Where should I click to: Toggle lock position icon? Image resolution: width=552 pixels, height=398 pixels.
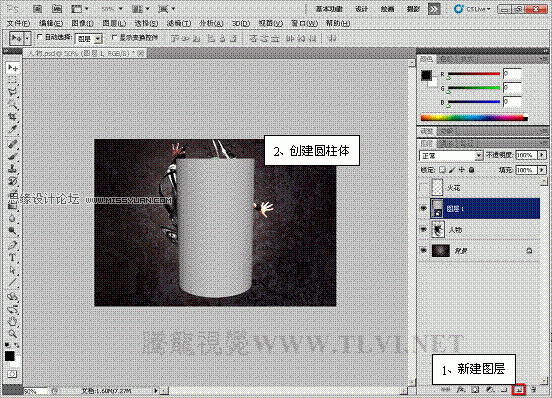[462, 170]
